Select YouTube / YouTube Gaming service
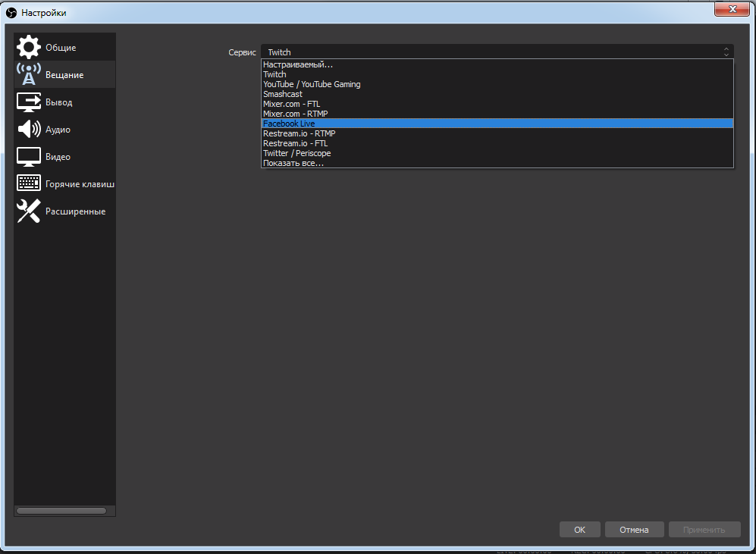 pyautogui.click(x=497, y=84)
